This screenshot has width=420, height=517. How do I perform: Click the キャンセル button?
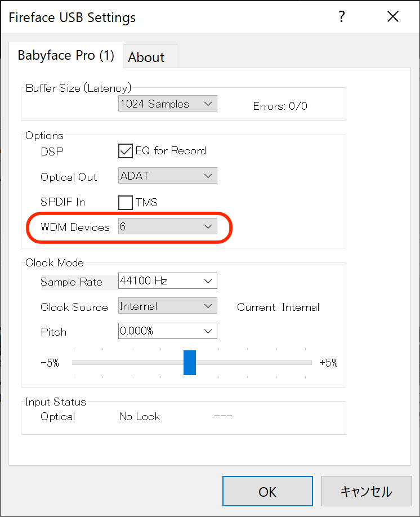pos(366,491)
